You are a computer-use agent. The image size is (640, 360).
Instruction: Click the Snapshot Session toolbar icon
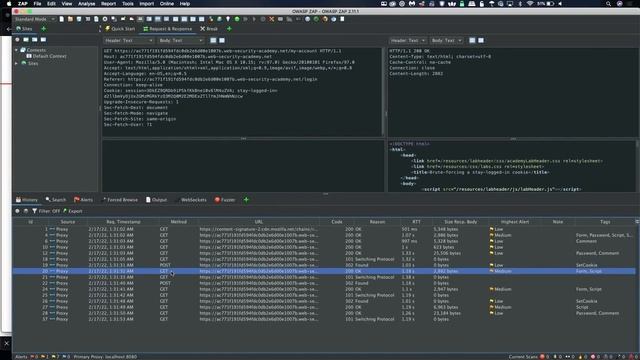(x=88, y=19)
